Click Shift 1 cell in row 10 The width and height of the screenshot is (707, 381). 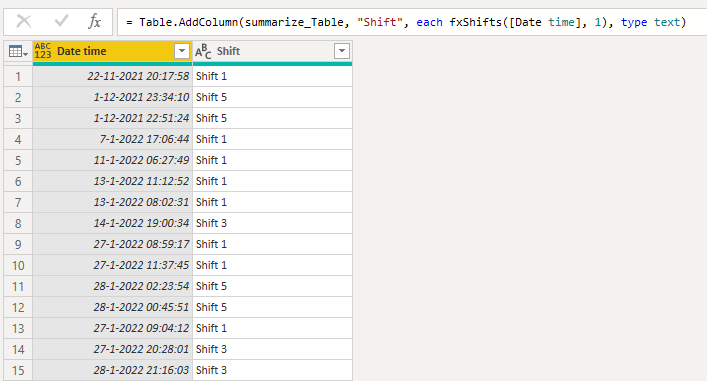pyautogui.click(x=272, y=265)
